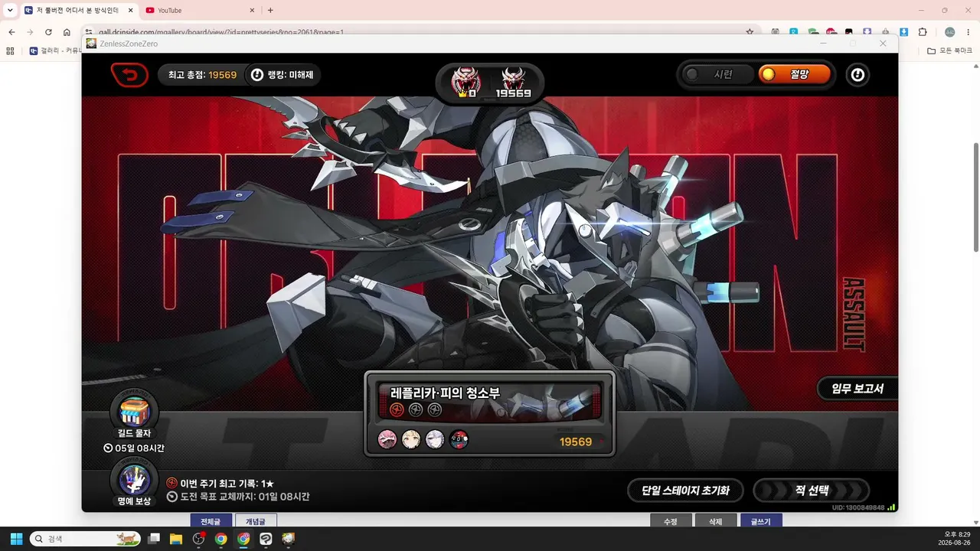Switch difficulty to 절망 mode

pos(795,74)
